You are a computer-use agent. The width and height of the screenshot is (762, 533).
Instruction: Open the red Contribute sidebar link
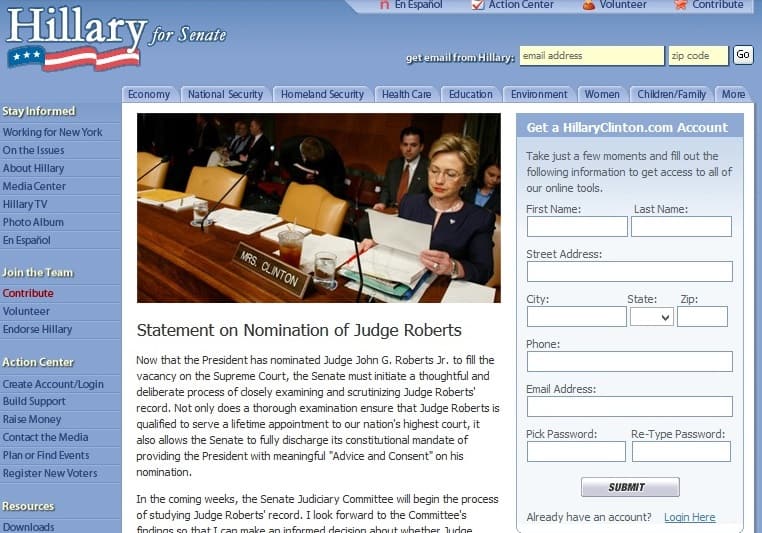click(x=28, y=293)
